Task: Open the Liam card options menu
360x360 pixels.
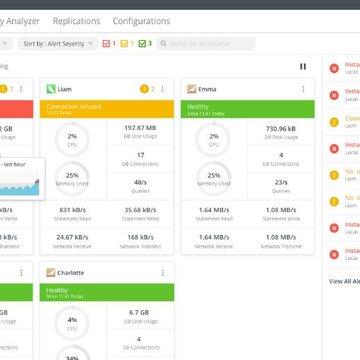Action: 163,89
